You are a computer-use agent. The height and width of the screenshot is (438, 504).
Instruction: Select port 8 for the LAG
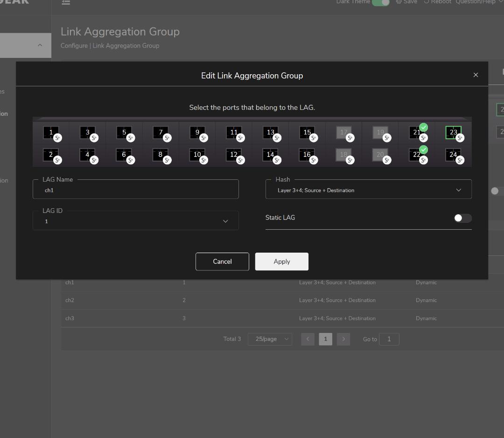161,155
